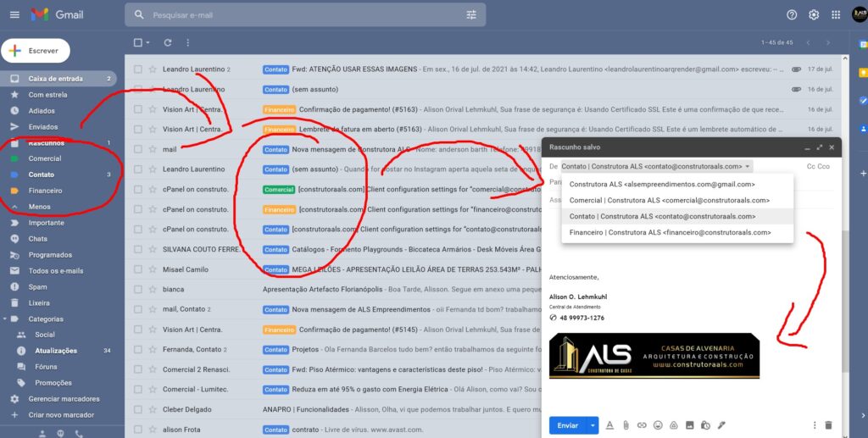Open Google Calendar side panel icon
The height and width of the screenshot is (438, 868).
(x=862, y=44)
